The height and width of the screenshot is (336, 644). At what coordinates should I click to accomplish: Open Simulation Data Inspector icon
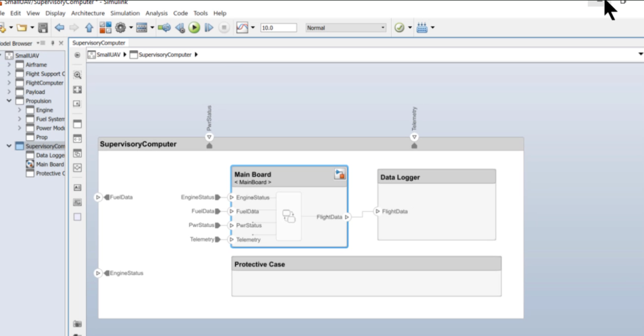coord(242,27)
